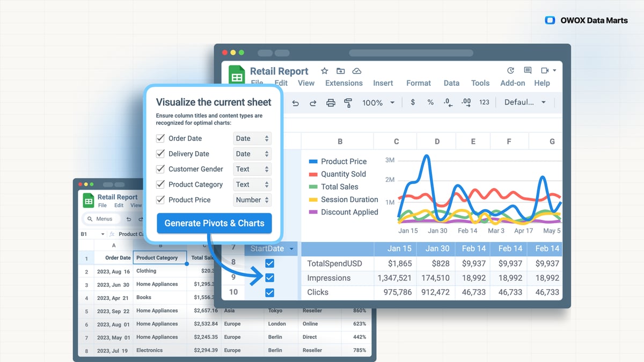Uncheck the Order Date checkbox
This screenshot has height=362, width=644.
160,138
